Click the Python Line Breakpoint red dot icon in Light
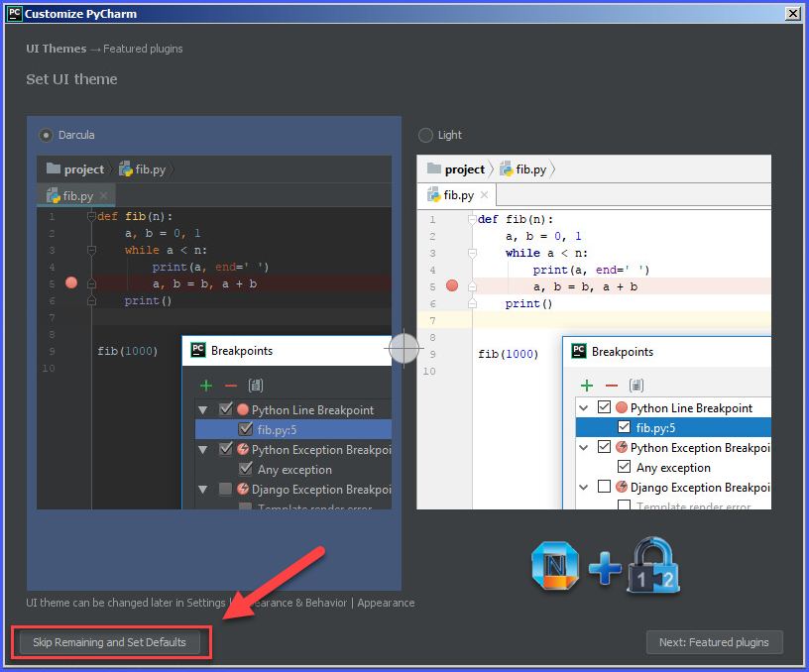This screenshot has width=809, height=672. pyautogui.click(x=622, y=407)
